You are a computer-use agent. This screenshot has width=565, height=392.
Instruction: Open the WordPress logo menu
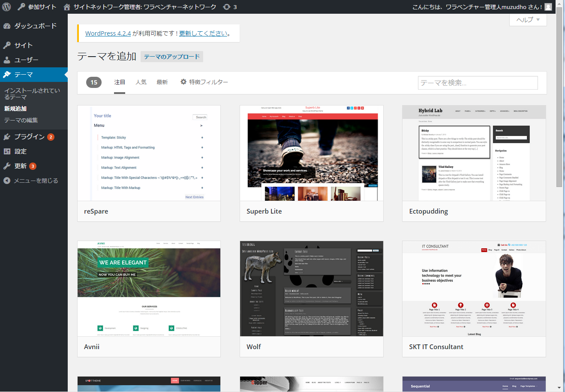[x=6, y=7]
